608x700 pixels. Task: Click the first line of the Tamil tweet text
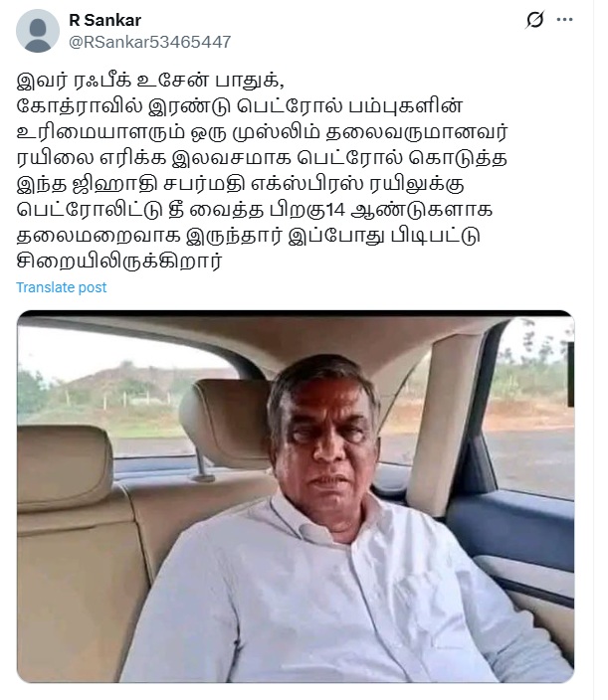tap(150, 81)
